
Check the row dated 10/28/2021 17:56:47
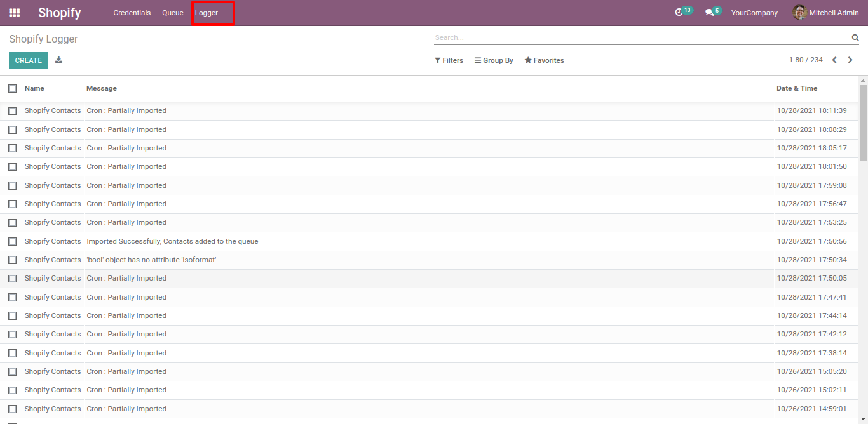pyautogui.click(x=12, y=204)
